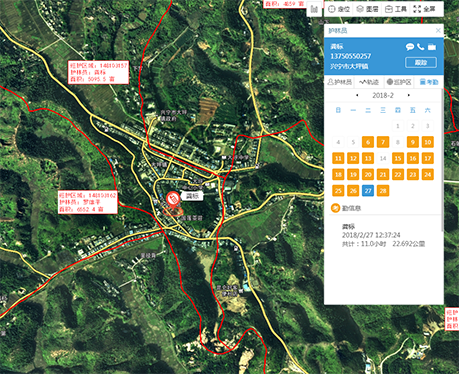This screenshot has height=374, width=459.
Task: Toggle 全屏 fullscreen mode
Action: (x=424, y=9)
